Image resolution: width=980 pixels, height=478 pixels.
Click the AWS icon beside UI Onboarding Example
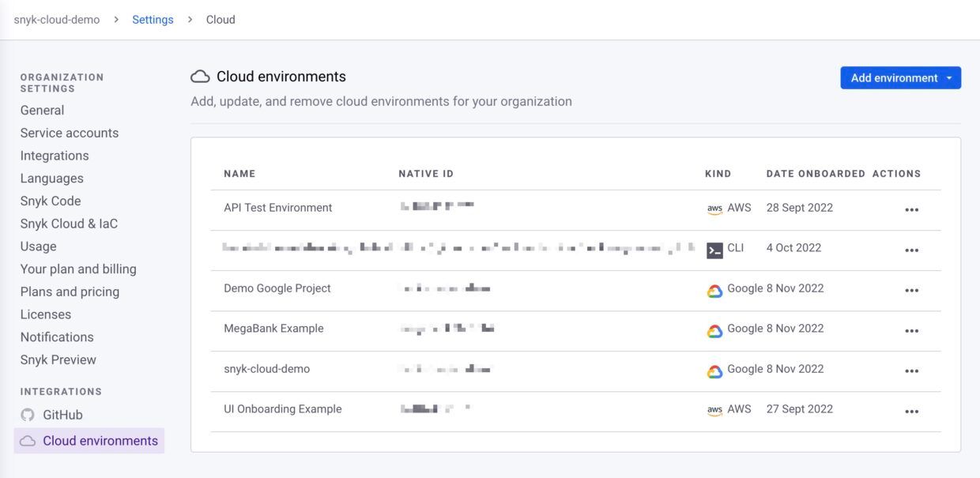coord(714,409)
